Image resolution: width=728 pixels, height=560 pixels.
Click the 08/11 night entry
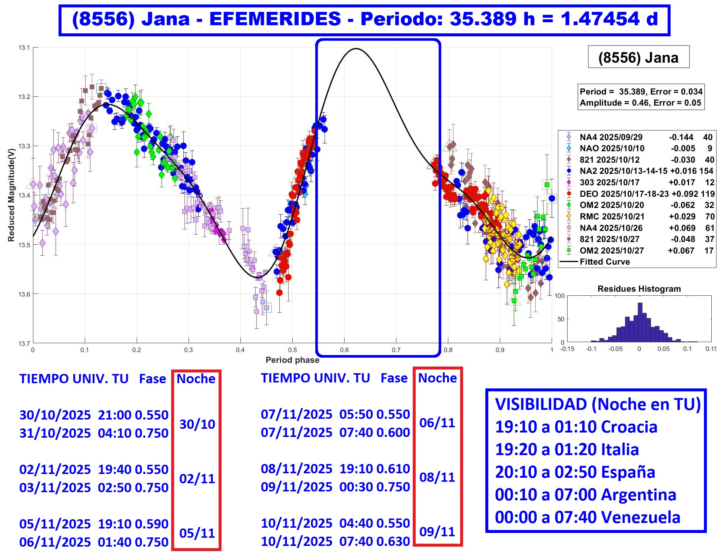tap(437, 477)
